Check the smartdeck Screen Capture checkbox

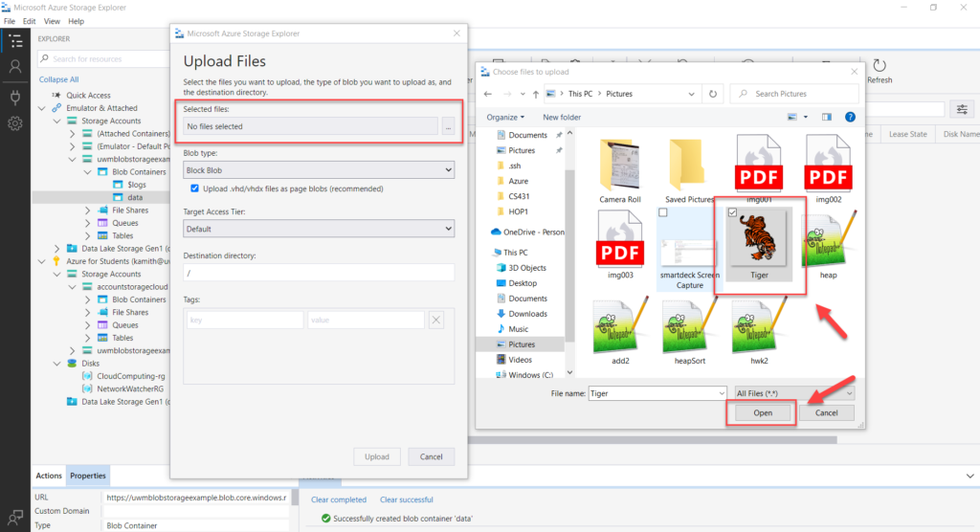[x=663, y=212]
